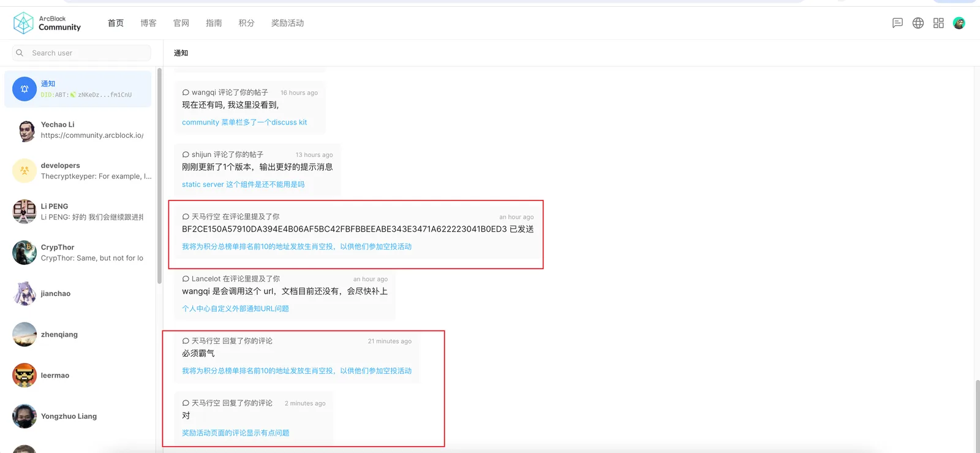
Task: Open link 'static server 这个组件是还不能用是吗'
Action: click(243, 185)
